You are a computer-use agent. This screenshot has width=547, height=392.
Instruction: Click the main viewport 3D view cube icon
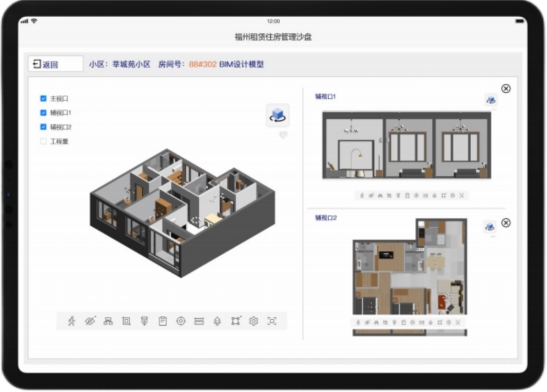pyautogui.click(x=278, y=115)
